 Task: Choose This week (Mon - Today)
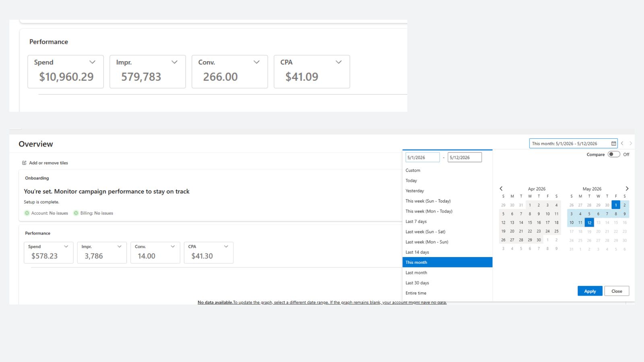click(447, 211)
